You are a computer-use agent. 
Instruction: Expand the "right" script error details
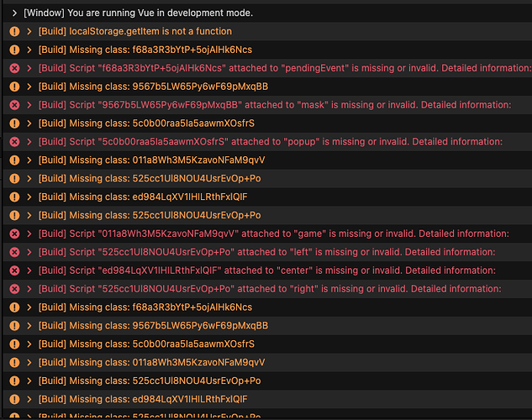(x=29, y=289)
